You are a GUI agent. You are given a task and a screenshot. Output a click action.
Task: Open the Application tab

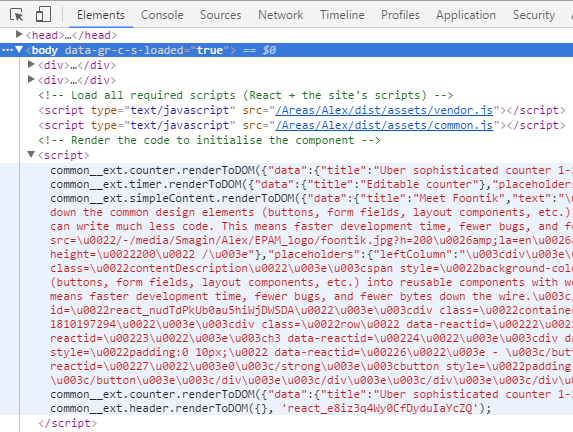(466, 15)
